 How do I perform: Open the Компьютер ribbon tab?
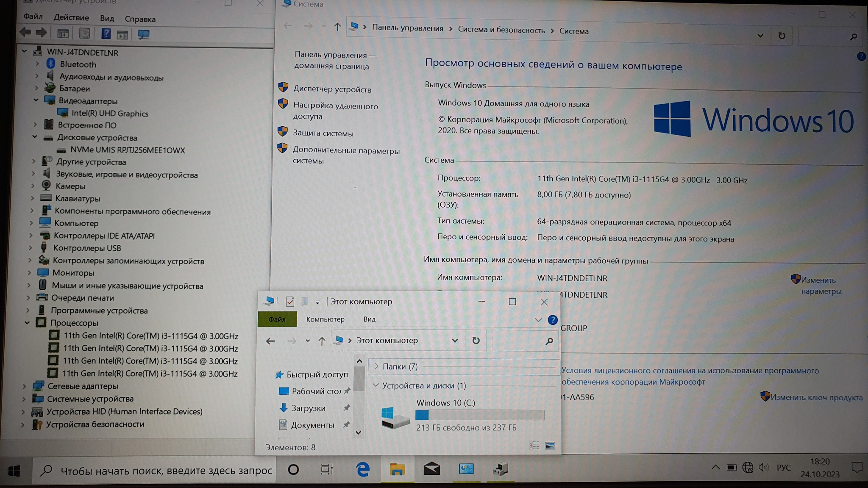coord(325,319)
